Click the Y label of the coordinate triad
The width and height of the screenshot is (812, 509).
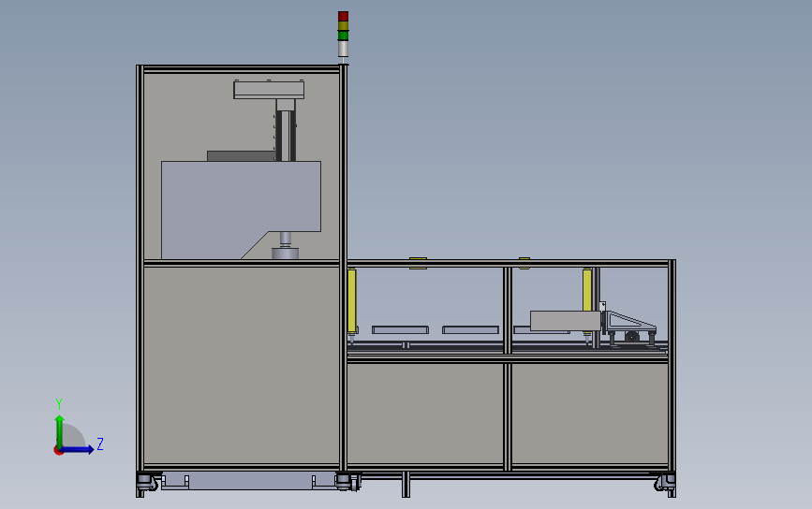(x=59, y=404)
